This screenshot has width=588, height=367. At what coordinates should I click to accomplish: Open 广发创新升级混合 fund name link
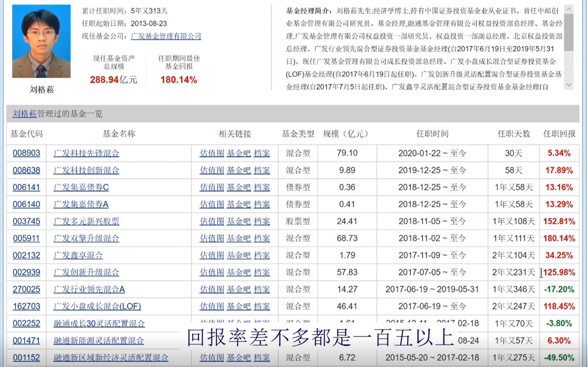pyautogui.click(x=86, y=273)
